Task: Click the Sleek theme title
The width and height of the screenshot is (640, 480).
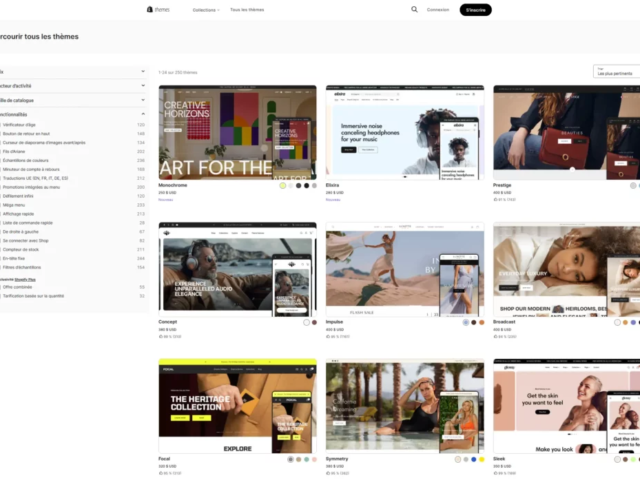Action: click(x=499, y=459)
